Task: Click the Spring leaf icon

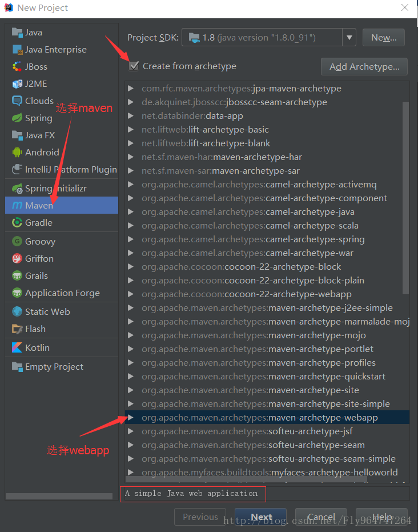Action: point(17,118)
